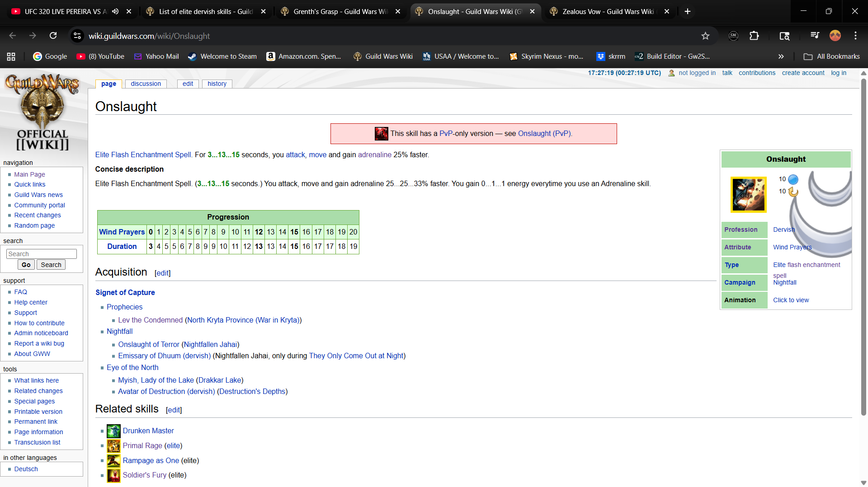Open Lev the Condemned link
Image resolution: width=868 pixels, height=487 pixels.
(x=151, y=320)
